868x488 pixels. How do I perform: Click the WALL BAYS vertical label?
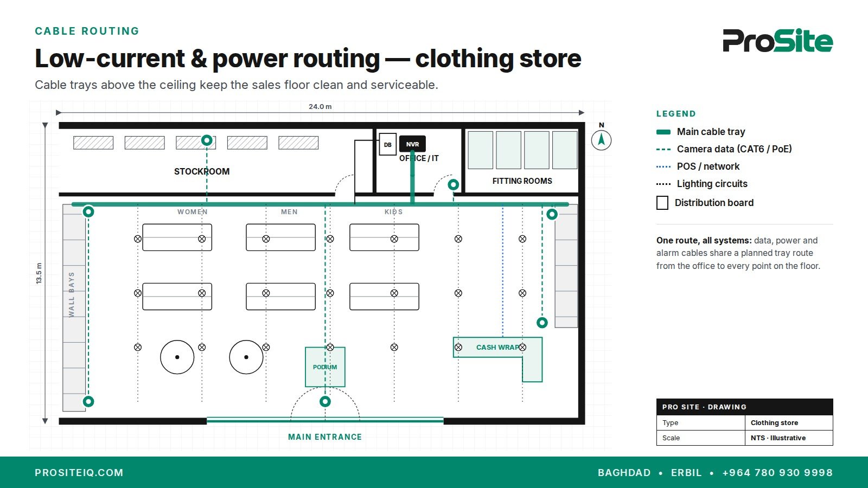tap(72, 294)
